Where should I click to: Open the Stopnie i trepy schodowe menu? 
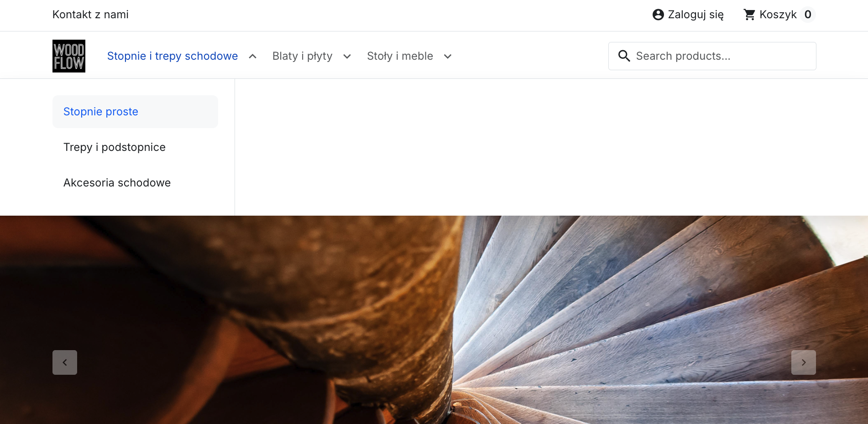pos(173,56)
